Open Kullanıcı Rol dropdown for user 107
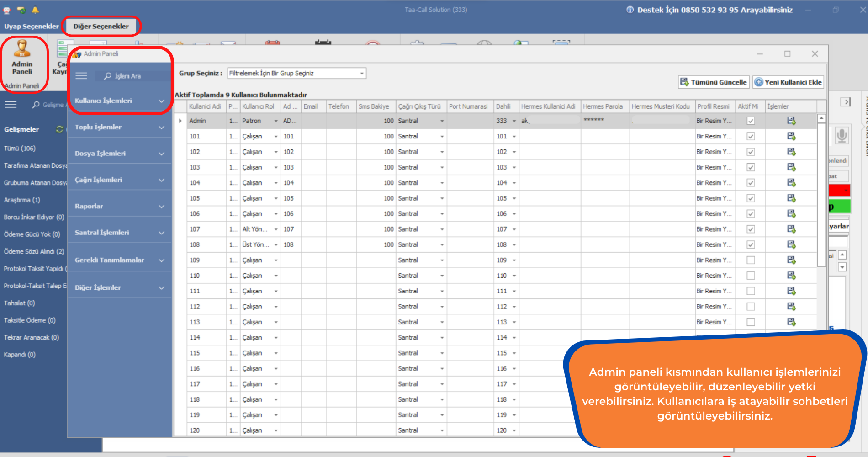 pos(276,229)
